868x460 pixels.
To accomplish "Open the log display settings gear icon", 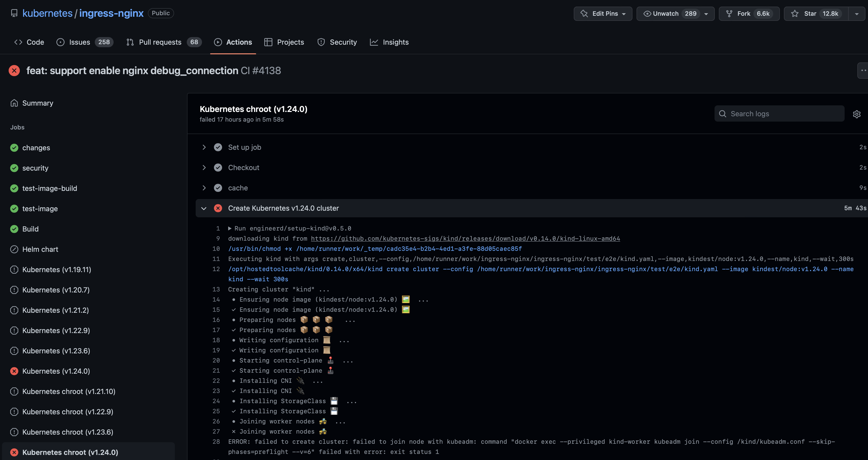I will coord(857,114).
